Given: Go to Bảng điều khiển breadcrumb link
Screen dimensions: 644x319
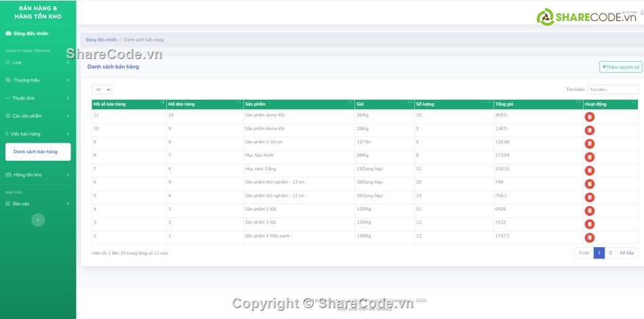Looking at the screenshot, I should [102, 40].
